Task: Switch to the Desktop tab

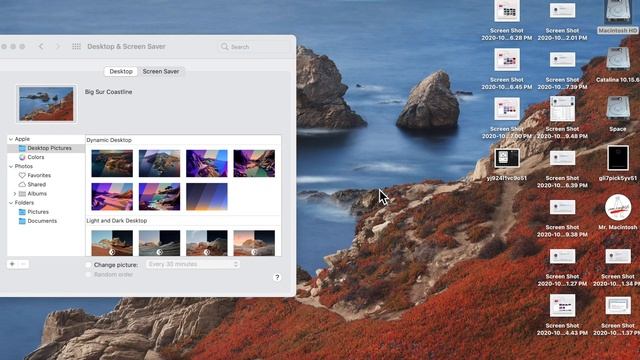Action: point(121,71)
